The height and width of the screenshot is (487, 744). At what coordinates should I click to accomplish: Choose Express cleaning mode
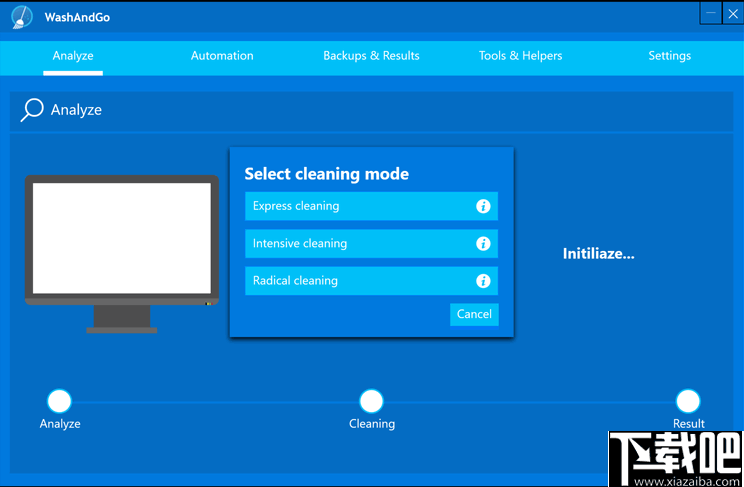click(x=372, y=206)
